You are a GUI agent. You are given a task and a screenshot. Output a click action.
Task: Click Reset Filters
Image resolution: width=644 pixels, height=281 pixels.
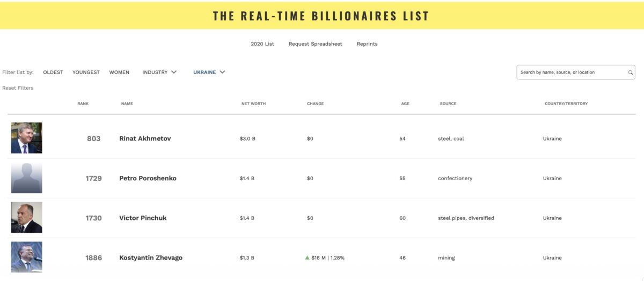(x=18, y=88)
